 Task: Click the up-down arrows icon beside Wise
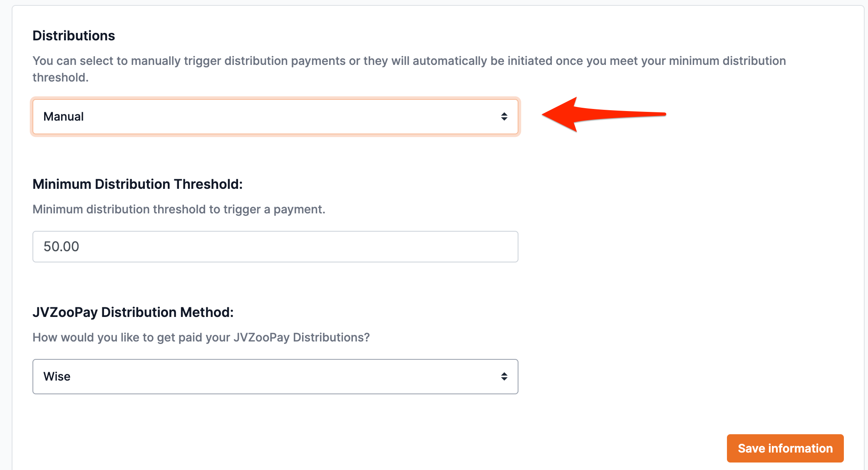click(504, 377)
